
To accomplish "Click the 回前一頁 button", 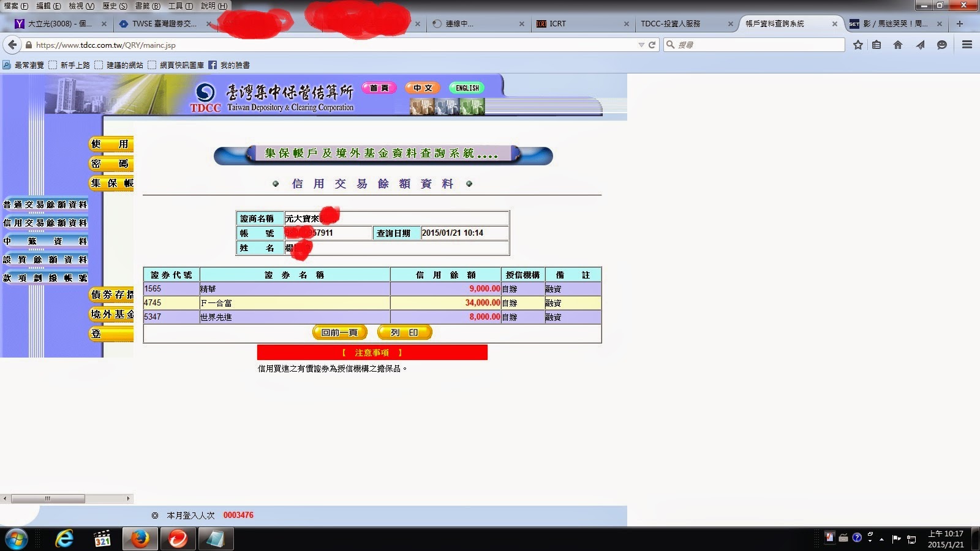I will [x=340, y=332].
